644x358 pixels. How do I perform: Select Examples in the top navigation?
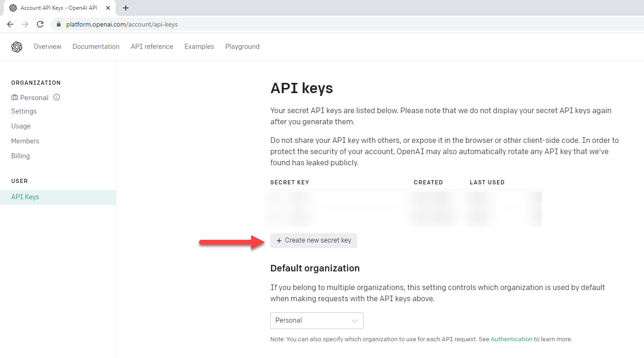click(x=199, y=47)
